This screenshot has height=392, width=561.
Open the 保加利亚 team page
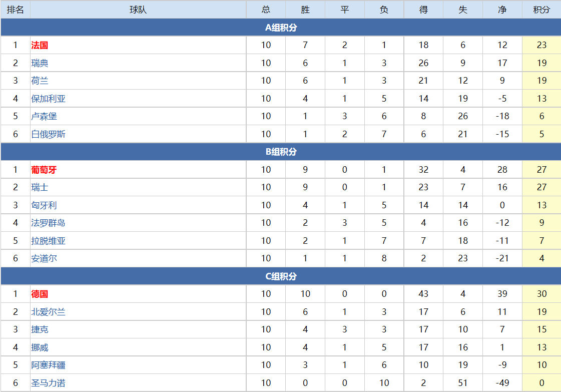click(49, 99)
